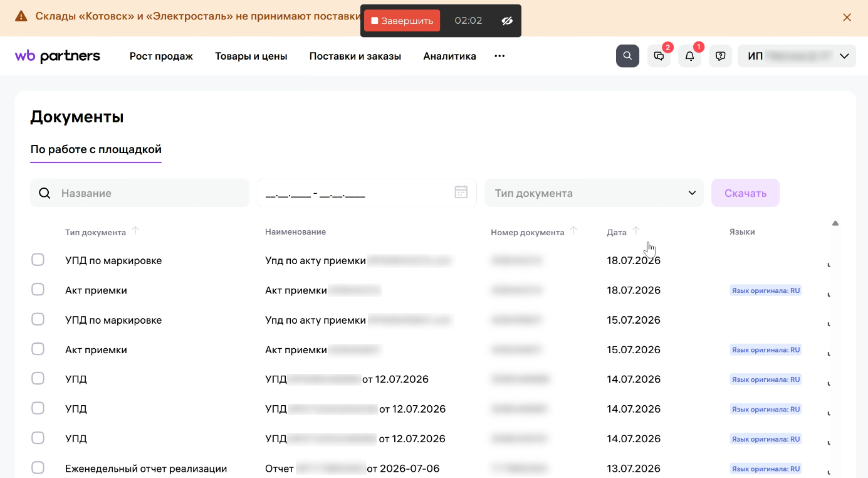
Task: Select Акт приемки row dated 15.07.2026
Action: click(38, 349)
